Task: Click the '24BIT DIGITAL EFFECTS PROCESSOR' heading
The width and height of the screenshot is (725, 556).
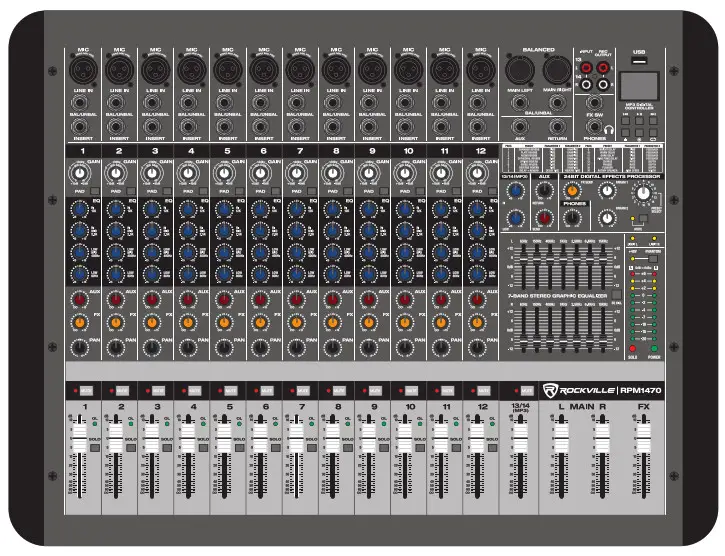Action: click(x=612, y=177)
